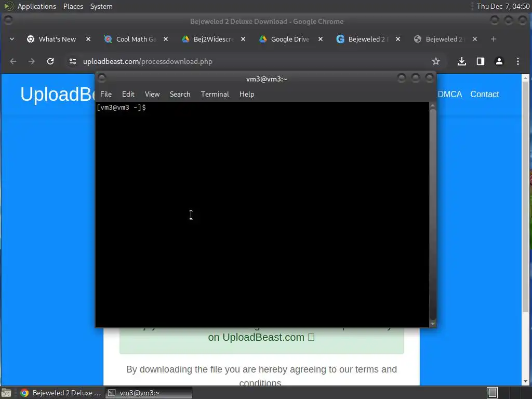The width and height of the screenshot is (532, 399).
Task: Open Chrome downloads icon
Action: pos(461,61)
